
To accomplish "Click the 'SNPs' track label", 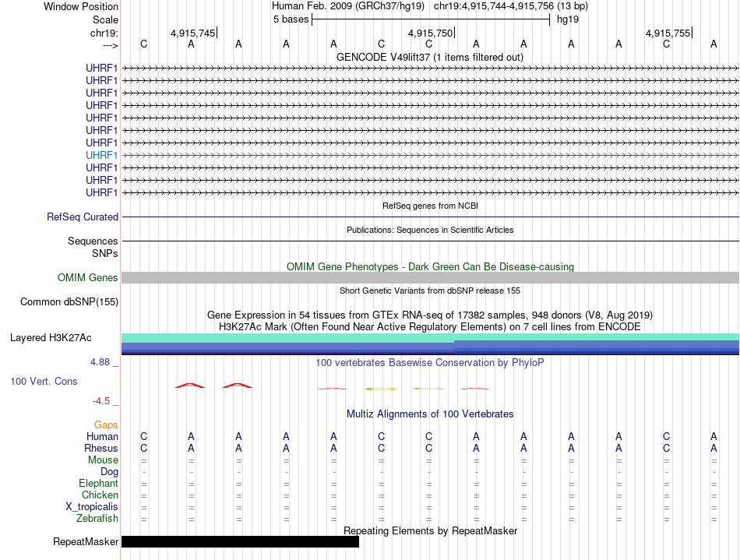I will click(x=105, y=253).
